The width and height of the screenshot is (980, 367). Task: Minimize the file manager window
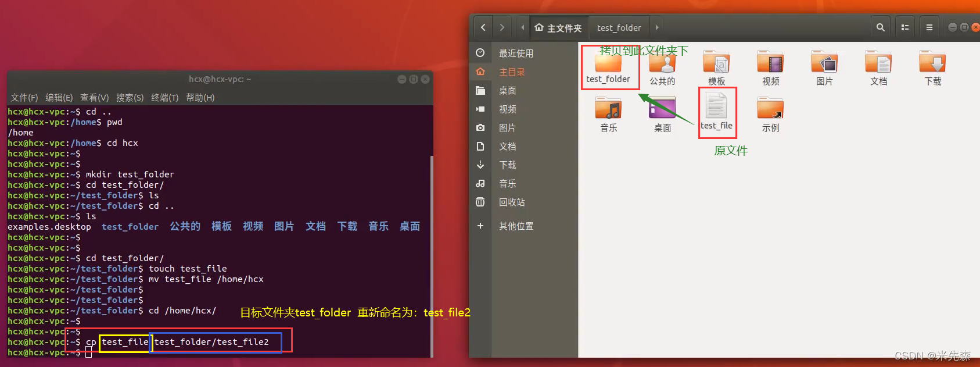tap(953, 27)
